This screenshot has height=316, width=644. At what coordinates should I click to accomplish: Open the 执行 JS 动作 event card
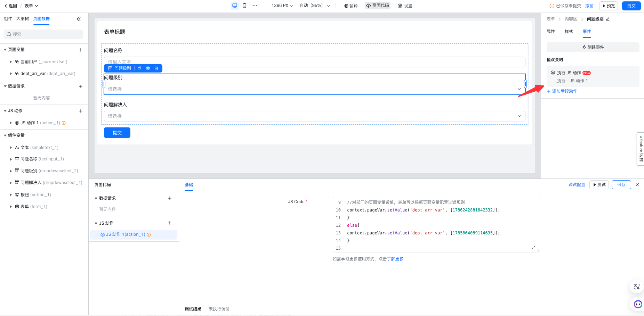click(x=593, y=76)
